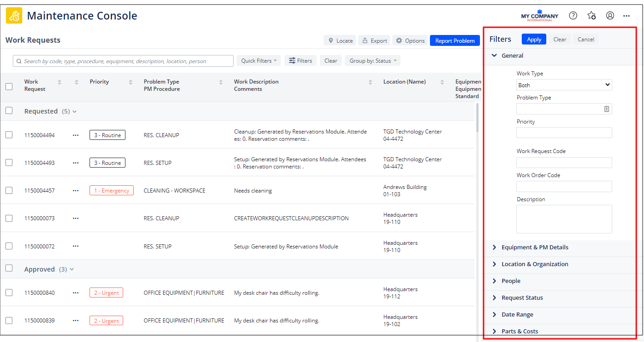Click the Report Problem button
Image resolution: width=644 pixels, height=342 pixels.
point(454,40)
